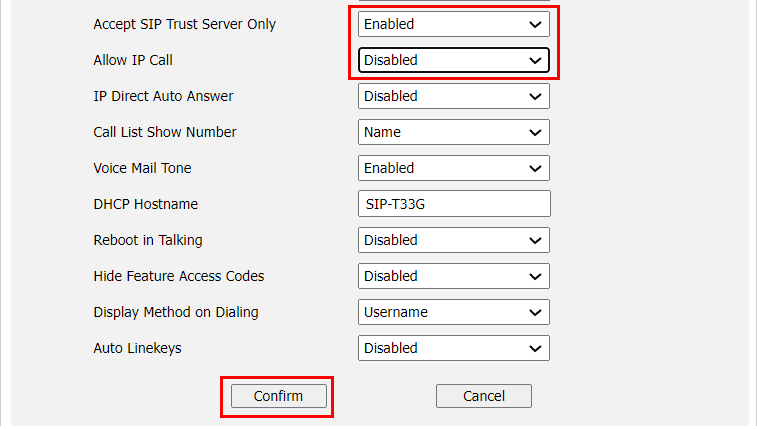Expand the Reboot in Talking dropdown
This screenshot has width=757, height=429.
453,240
